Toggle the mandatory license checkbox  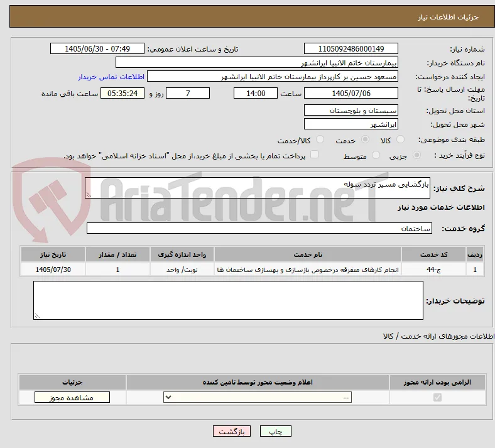tap(437, 397)
